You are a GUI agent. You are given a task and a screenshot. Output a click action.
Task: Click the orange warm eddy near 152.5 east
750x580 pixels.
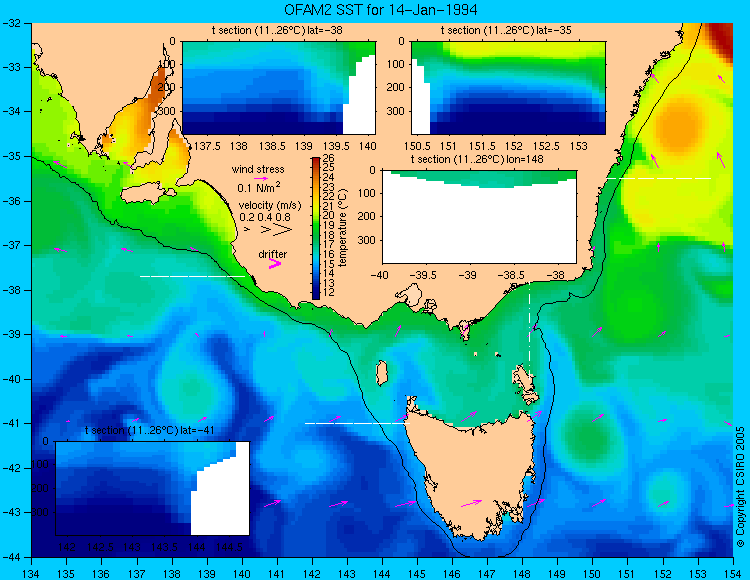[678, 124]
